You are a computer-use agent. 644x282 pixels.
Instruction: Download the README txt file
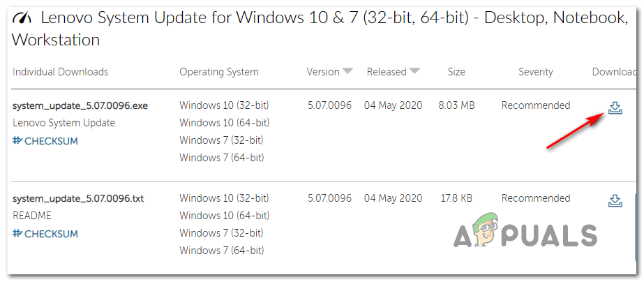[615, 201]
